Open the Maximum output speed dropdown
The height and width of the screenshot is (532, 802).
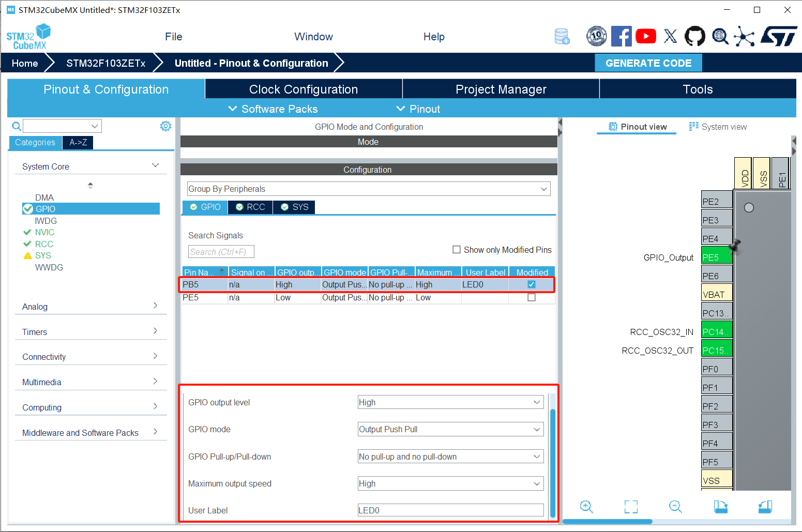450,483
